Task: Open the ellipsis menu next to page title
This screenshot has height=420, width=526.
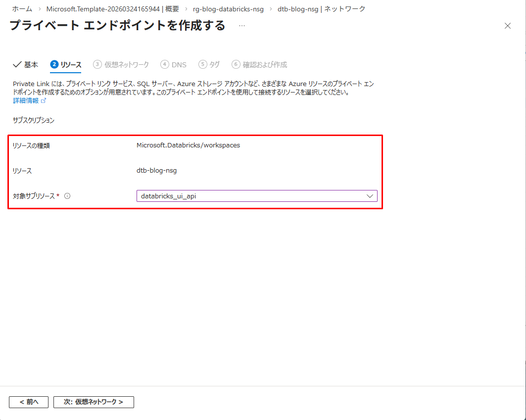Action: coord(242,26)
